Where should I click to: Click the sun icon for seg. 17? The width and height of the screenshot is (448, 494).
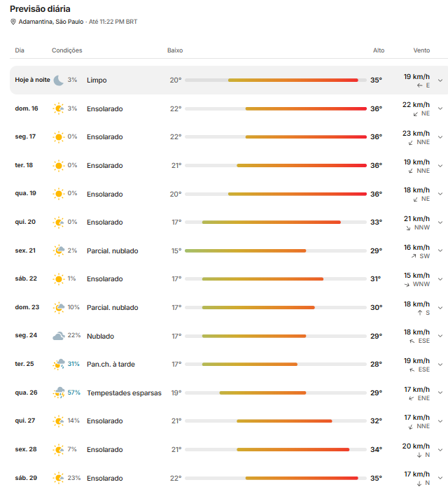58,137
